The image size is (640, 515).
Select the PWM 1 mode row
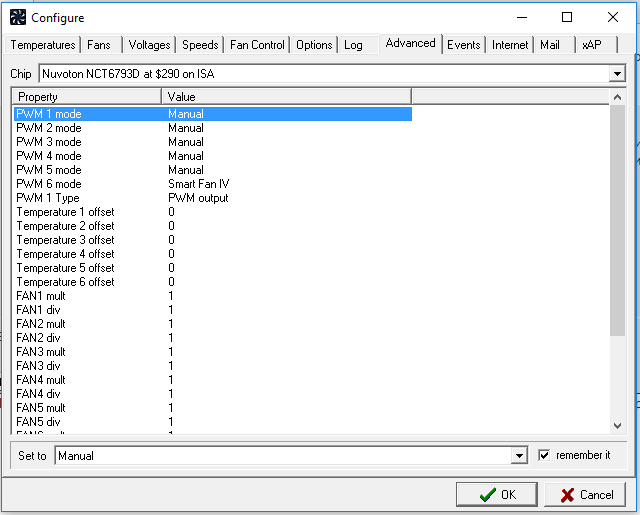tap(213, 114)
